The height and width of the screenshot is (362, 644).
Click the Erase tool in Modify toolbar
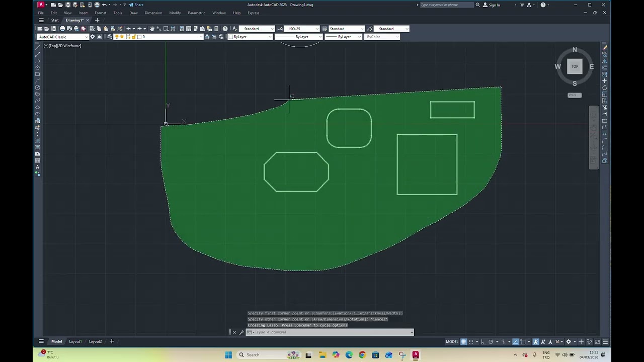605,47
